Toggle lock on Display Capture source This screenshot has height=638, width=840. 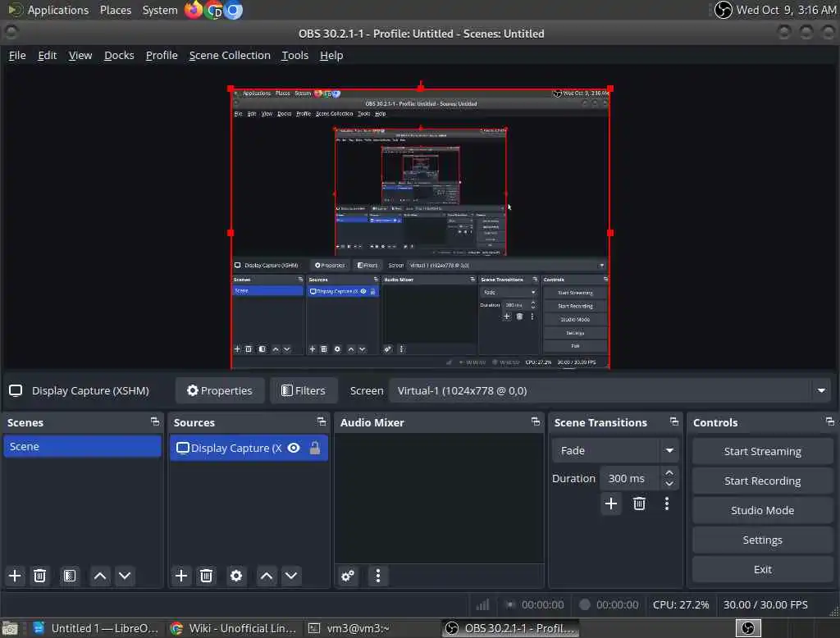[315, 448]
